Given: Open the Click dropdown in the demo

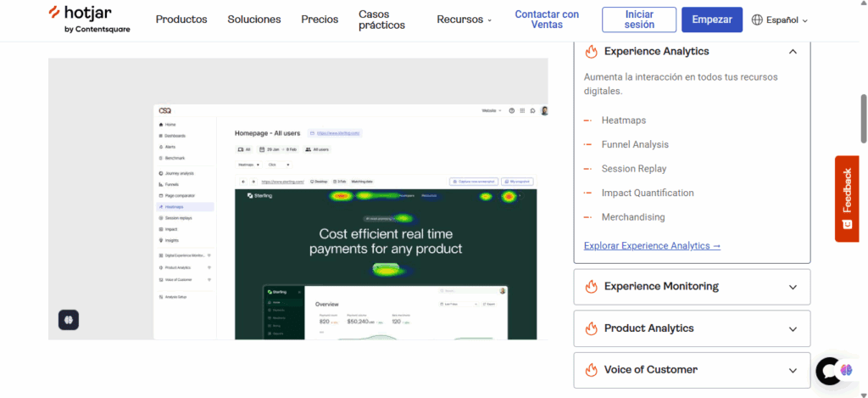Looking at the screenshot, I should pyautogui.click(x=278, y=165).
